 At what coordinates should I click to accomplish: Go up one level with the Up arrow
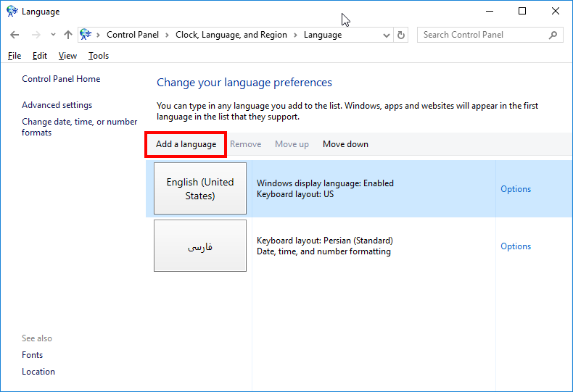pyautogui.click(x=68, y=35)
